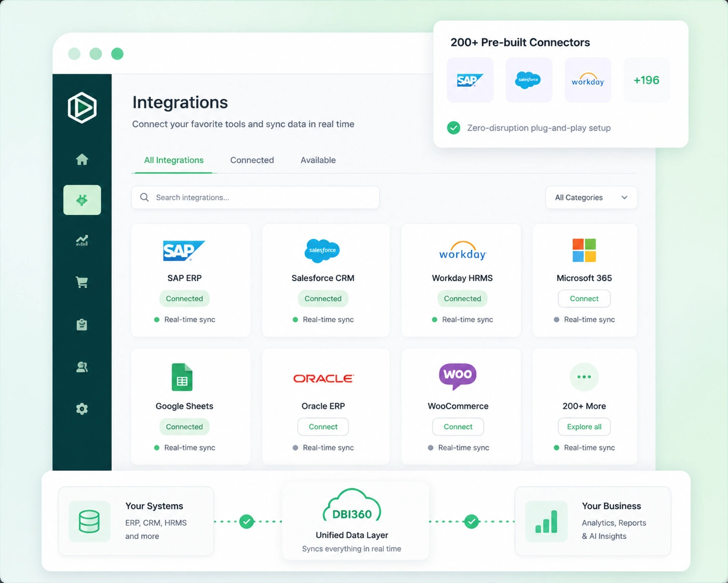This screenshot has width=728, height=583.
Task: Select the Integrations sidebar icon
Action: point(82,200)
